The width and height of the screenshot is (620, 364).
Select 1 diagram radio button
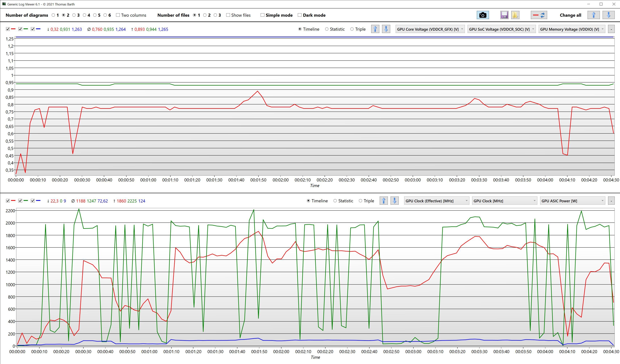click(53, 15)
